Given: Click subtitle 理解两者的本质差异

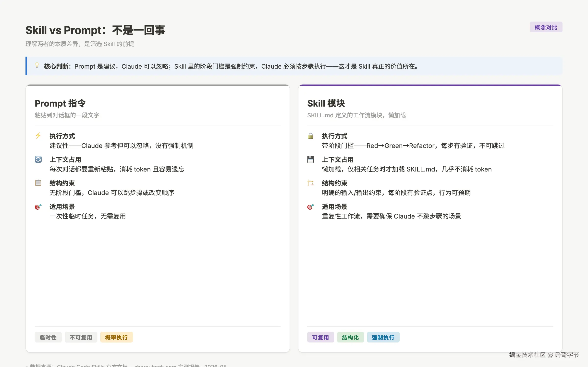Looking at the screenshot, I should point(52,44).
